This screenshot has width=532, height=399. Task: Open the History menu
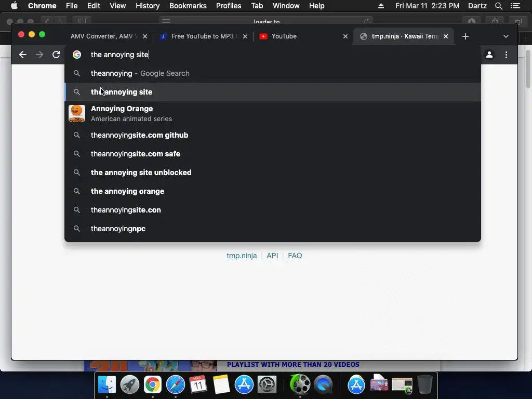tap(148, 6)
